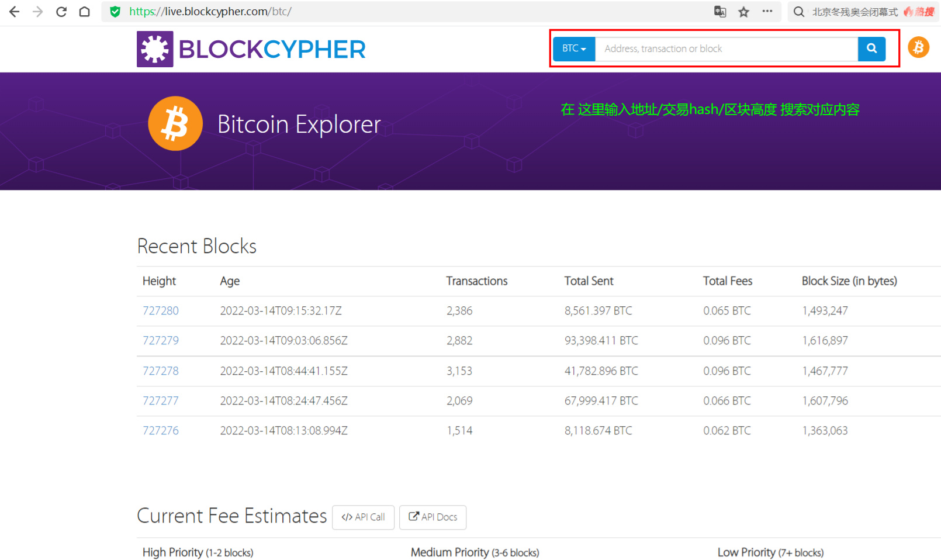Click the browser back arrow
Screen dimensions: 941x560
click(15, 12)
